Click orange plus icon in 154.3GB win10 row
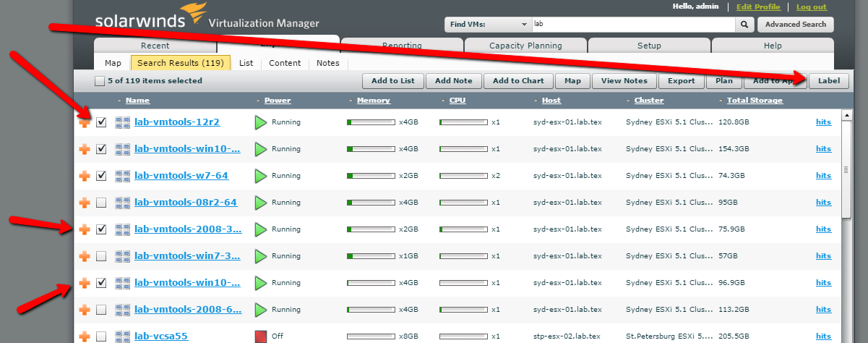Screen dimensions: 868x343 85,149
